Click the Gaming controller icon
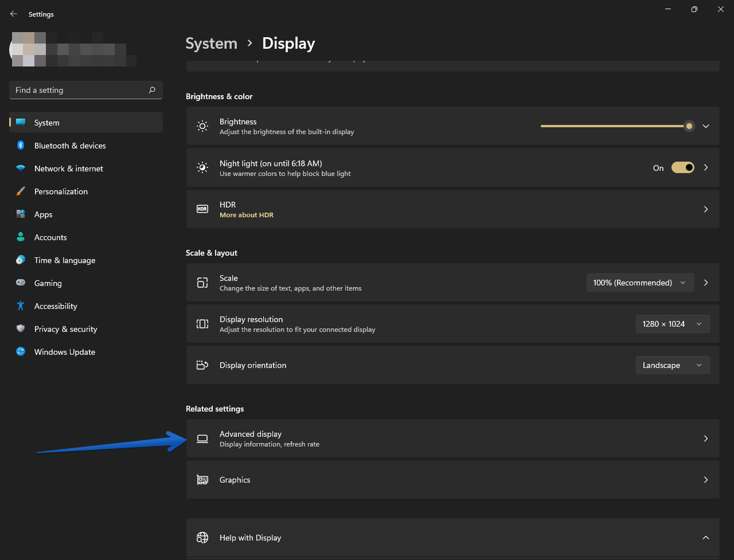Viewport: 734px width, 560px height. click(21, 283)
